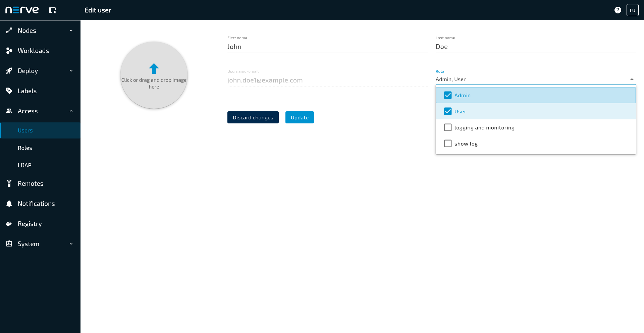Close the Role dropdown arrow
This screenshot has height=333, width=644.
click(632, 79)
